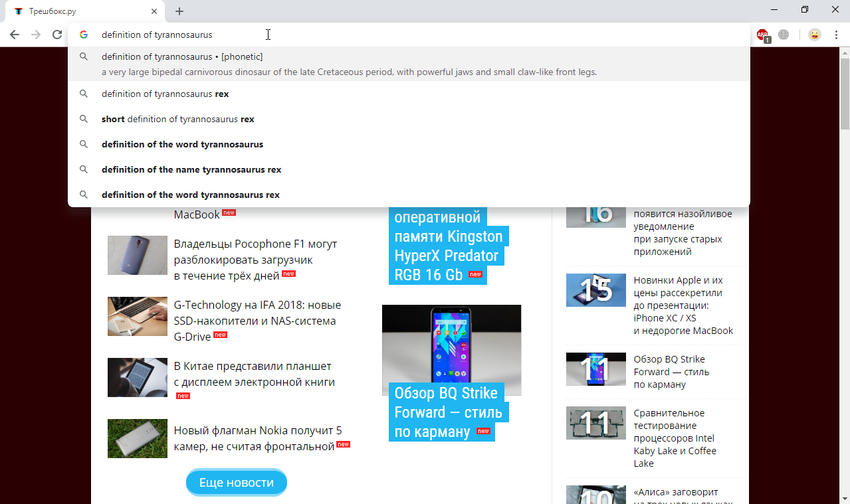Click the BQ Strike Forward phone image
Viewport: 850px width, 504px height.
(451, 344)
